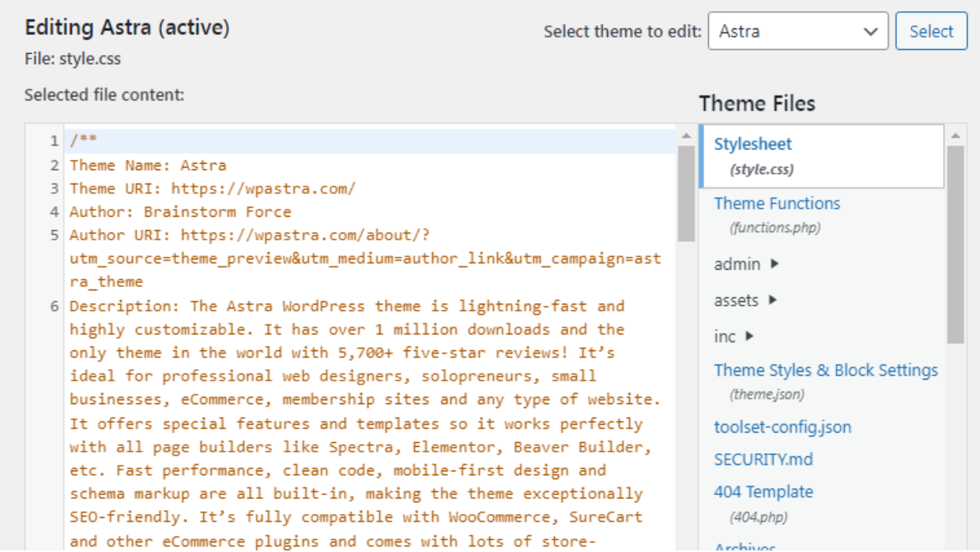Open the Theme Functions file
The image size is (980, 552).
click(x=776, y=203)
